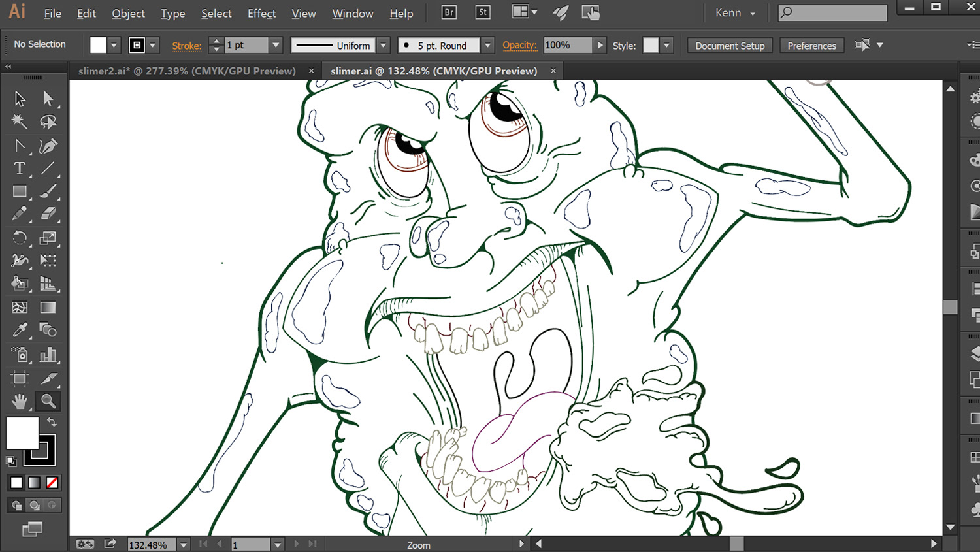Viewport: 980px width, 552px height.
Task: Open Adobe Bridge via Br icon
Action: [x=449, y=12]
